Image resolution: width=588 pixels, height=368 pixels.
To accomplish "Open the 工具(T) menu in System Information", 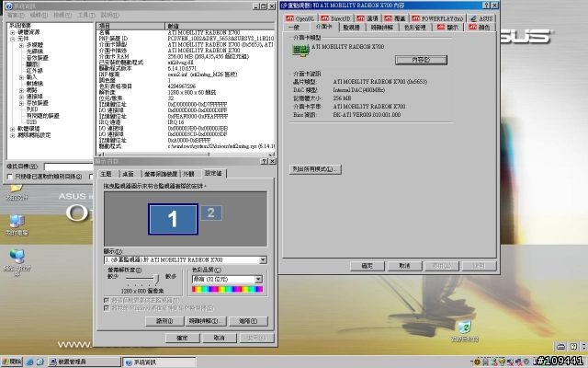I will [x=85, y=15].
